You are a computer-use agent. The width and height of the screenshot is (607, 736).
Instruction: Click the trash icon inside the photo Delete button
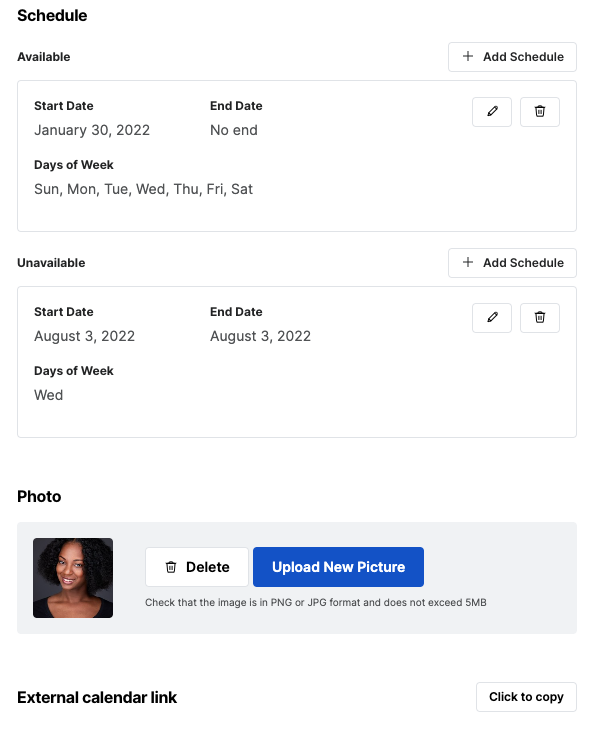point(171,567)
